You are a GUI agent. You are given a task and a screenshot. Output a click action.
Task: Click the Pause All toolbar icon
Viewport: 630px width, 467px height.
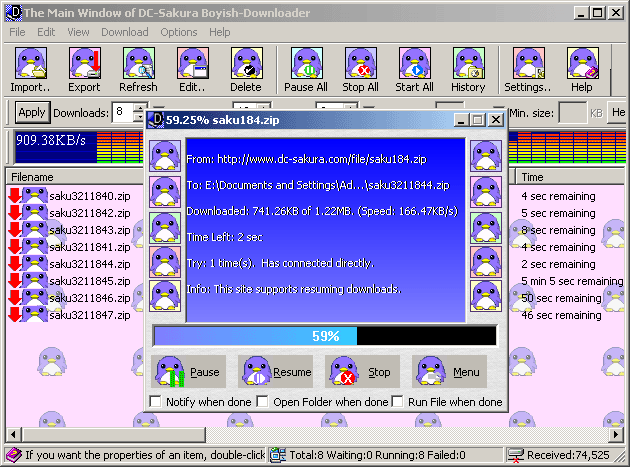(x=307, y=63)
